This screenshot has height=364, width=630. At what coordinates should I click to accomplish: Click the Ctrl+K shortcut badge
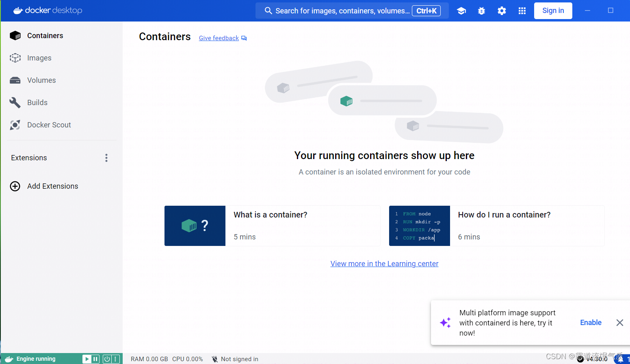click(x=426, y=11)
